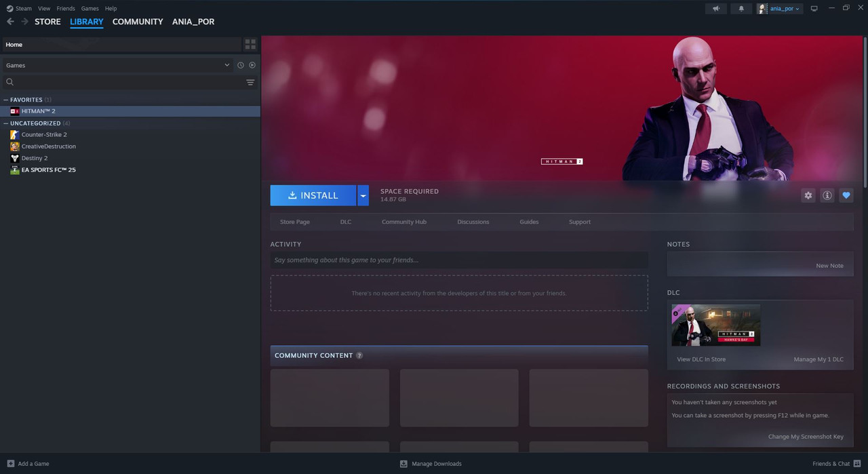
Task: Open HITMAN 2 Store Page link
Action: (x=295, y=222)
